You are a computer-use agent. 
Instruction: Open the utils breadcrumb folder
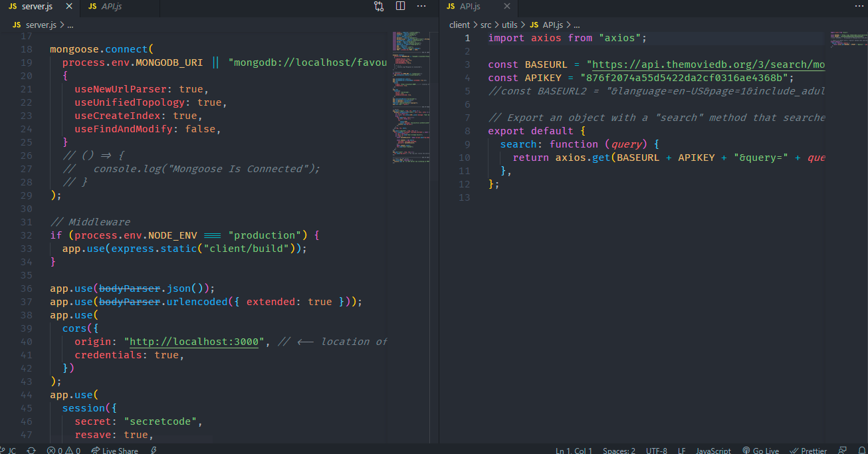point(510,25)
